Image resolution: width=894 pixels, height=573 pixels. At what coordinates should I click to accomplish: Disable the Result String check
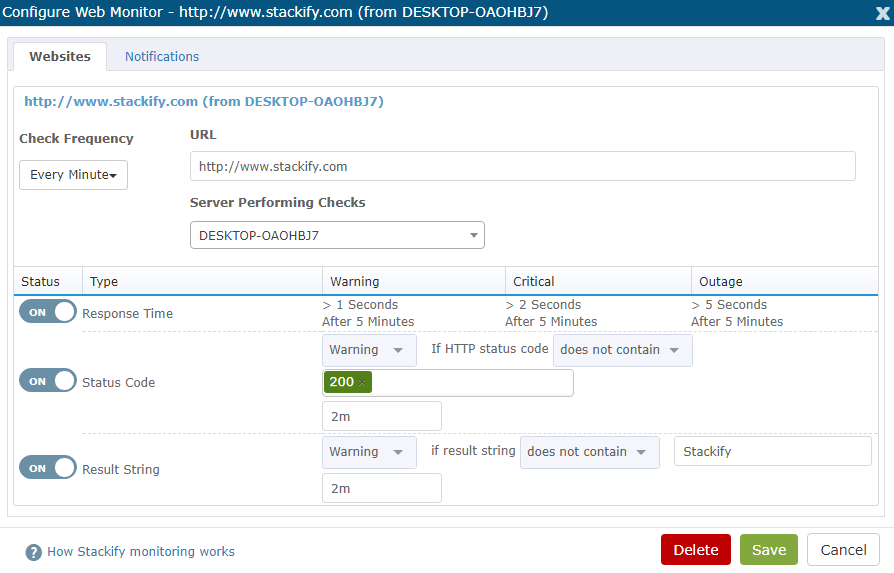pyautogui.click(x=48, y=468)
